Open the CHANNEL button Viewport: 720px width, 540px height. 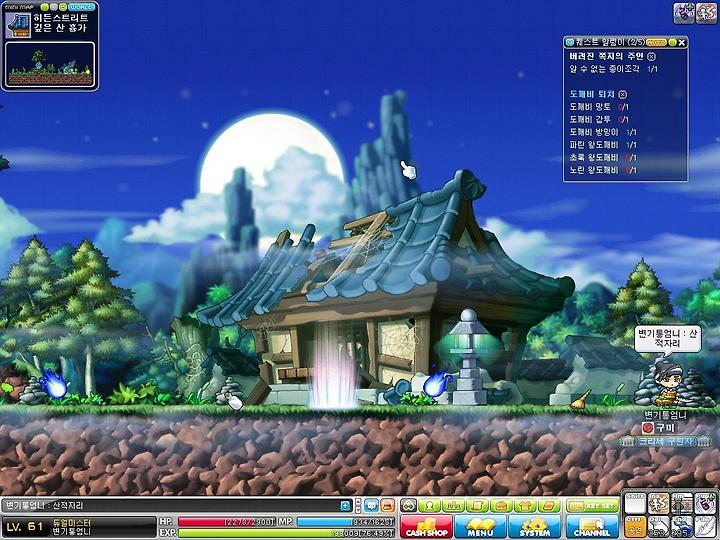[x=592, y=527]
